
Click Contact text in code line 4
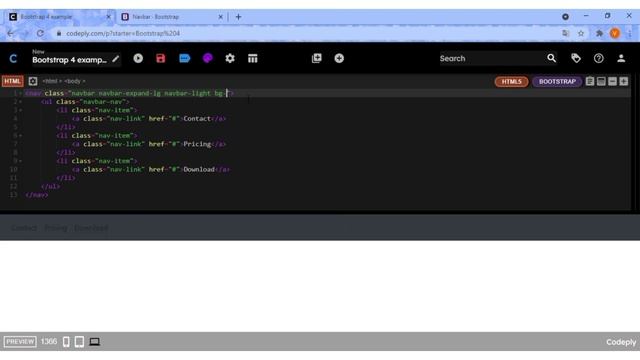tap(197, 119)
